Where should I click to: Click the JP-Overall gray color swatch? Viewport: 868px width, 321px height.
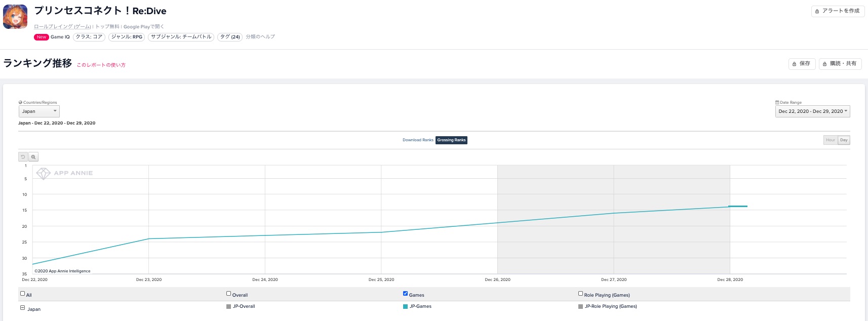[x=228, y=306]
